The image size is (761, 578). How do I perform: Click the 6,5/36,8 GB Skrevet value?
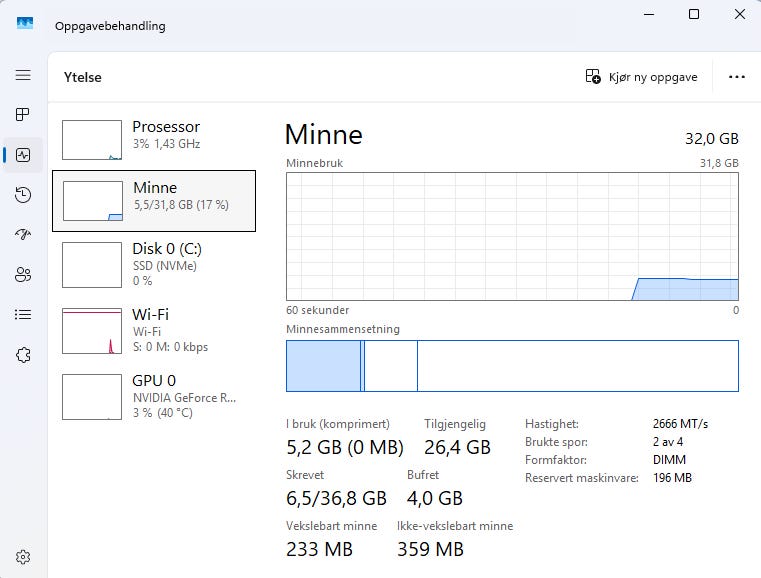click(x=336, y=498)
